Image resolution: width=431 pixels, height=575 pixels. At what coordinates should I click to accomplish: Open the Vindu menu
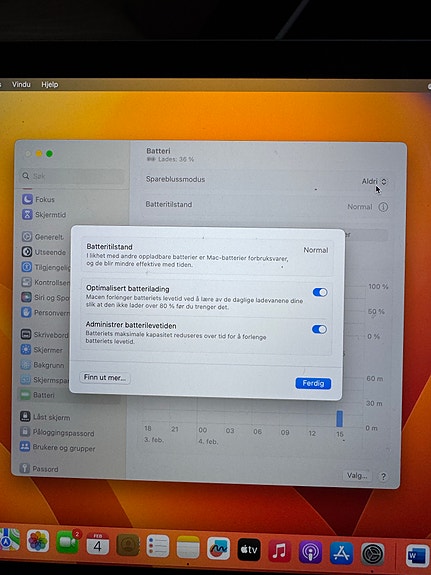[x=21, y=84]
